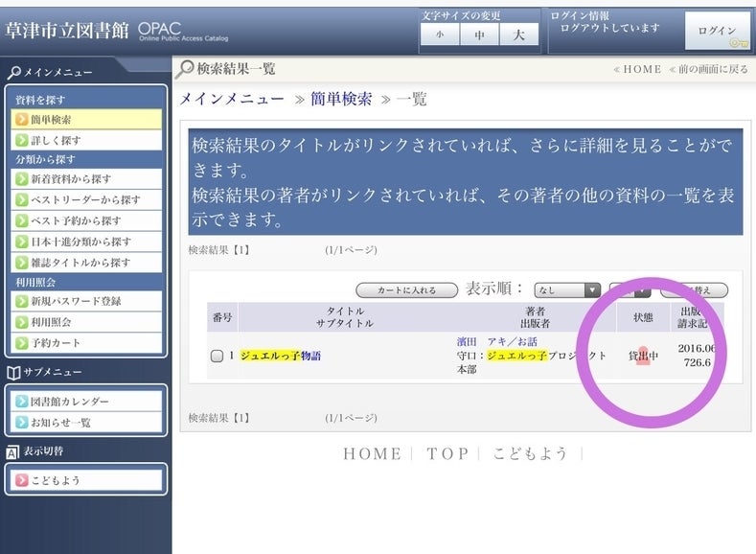756x554 pixels.
Task: Open the 表示順 sort order dropdown
Action: pyautogui.click(x=567, y=289)
